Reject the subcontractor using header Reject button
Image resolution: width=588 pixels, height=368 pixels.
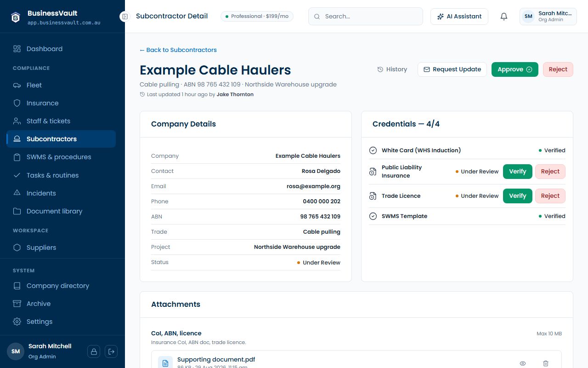(558, 69)
